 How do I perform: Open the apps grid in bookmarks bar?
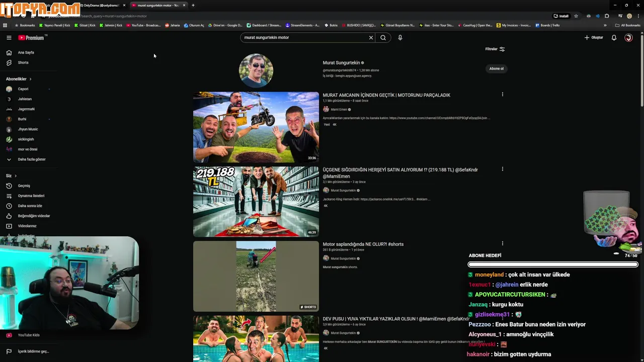(x=5, y=25)
